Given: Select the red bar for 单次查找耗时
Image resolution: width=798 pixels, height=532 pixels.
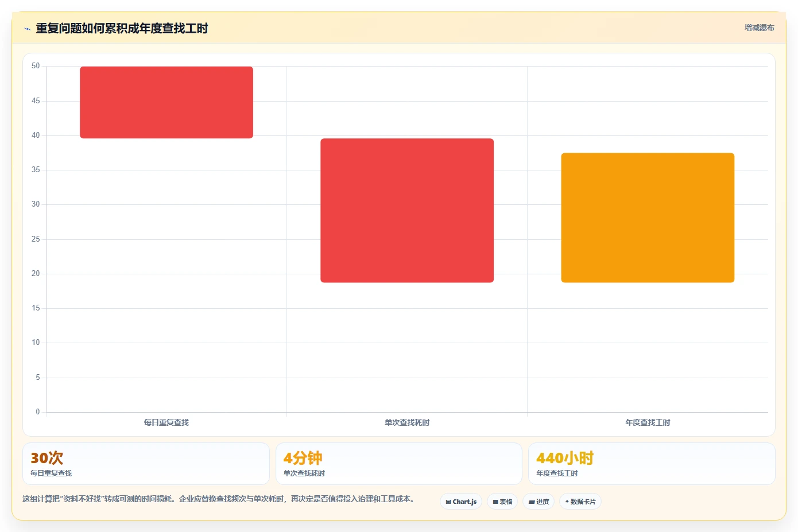Looking at the screenshot, I should coord(407,210).
